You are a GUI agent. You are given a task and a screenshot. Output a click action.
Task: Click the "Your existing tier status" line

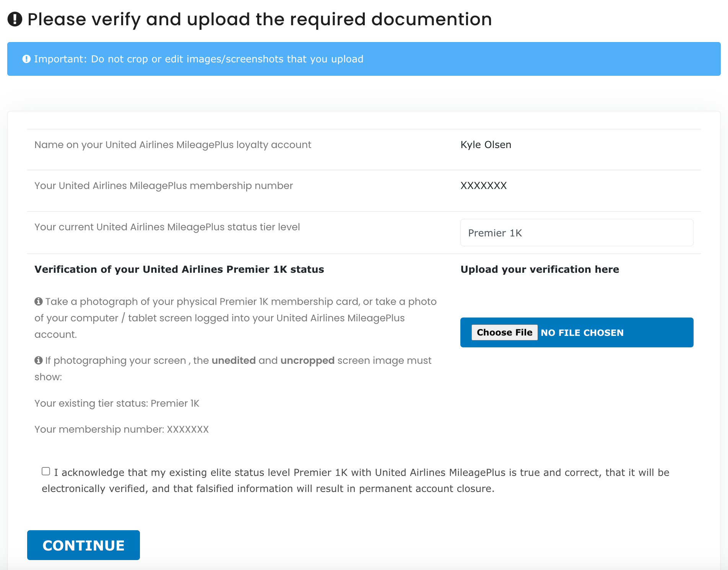117,403
